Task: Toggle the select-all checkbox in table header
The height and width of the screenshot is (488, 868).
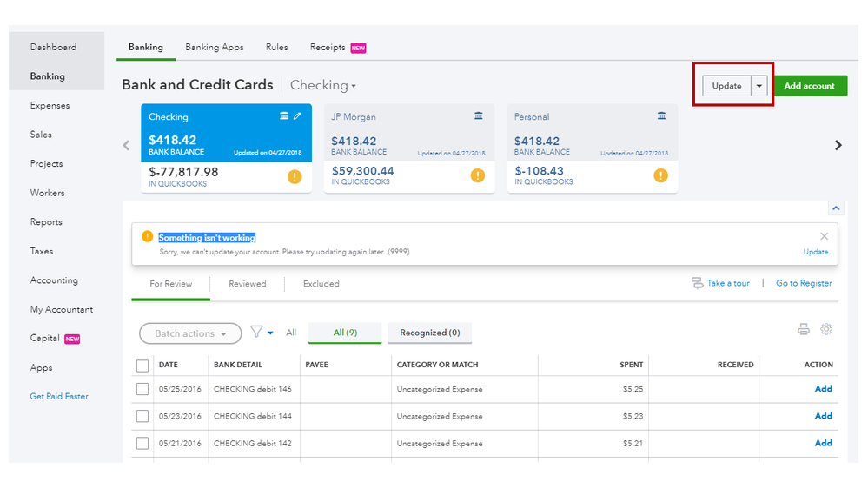Action: click(x=142, y=365)
